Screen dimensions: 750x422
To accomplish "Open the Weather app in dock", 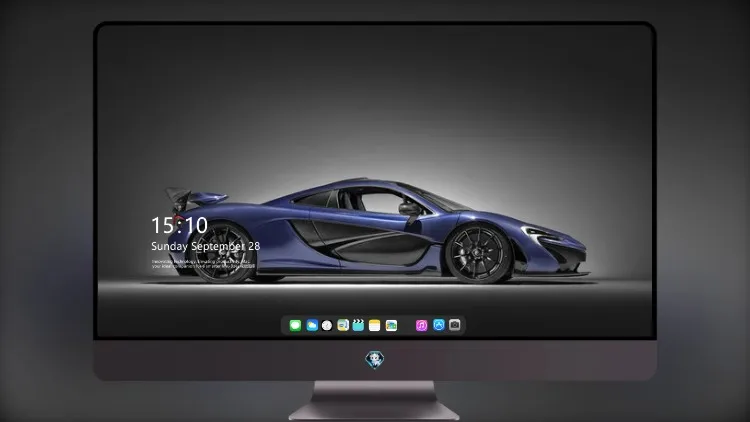I will click(x=312, y=325).
